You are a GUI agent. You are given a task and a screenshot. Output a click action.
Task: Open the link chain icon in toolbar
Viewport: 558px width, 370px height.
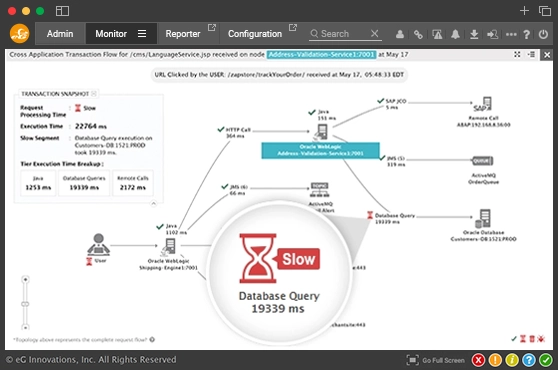coord(418,35)
